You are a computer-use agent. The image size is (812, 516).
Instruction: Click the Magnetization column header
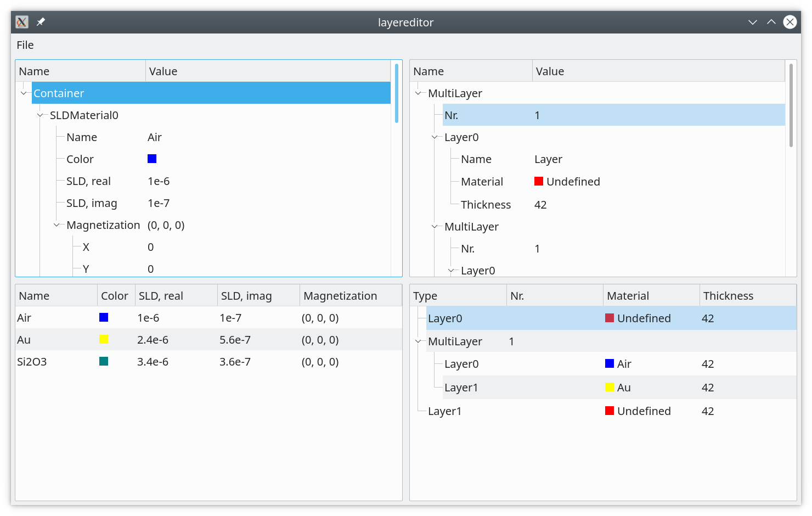351,295
